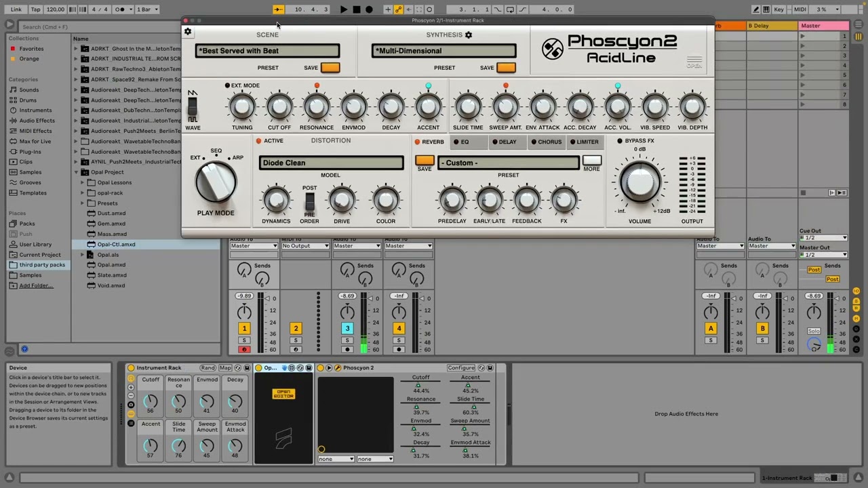Open scene preset 'Best Served with Beat'
The image size is (868, 488).
point(267,51)
